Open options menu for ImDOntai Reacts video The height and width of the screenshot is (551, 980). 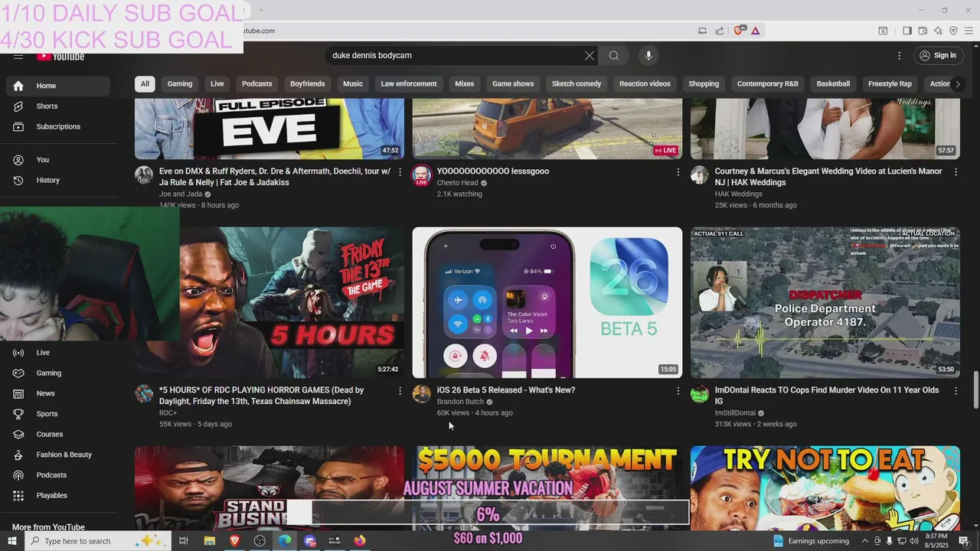tap(955, 391)
